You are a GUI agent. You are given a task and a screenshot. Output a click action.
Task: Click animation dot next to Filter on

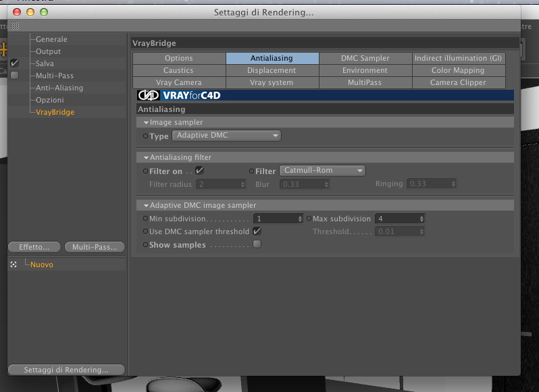[x=145, y=171]
